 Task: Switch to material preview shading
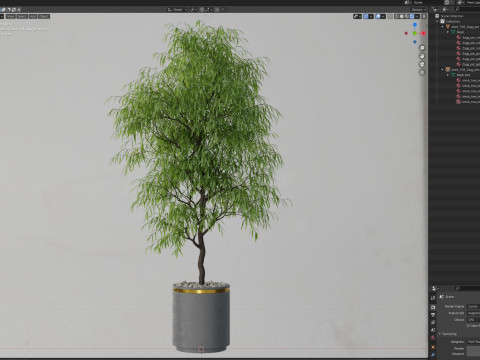[407, 16]
